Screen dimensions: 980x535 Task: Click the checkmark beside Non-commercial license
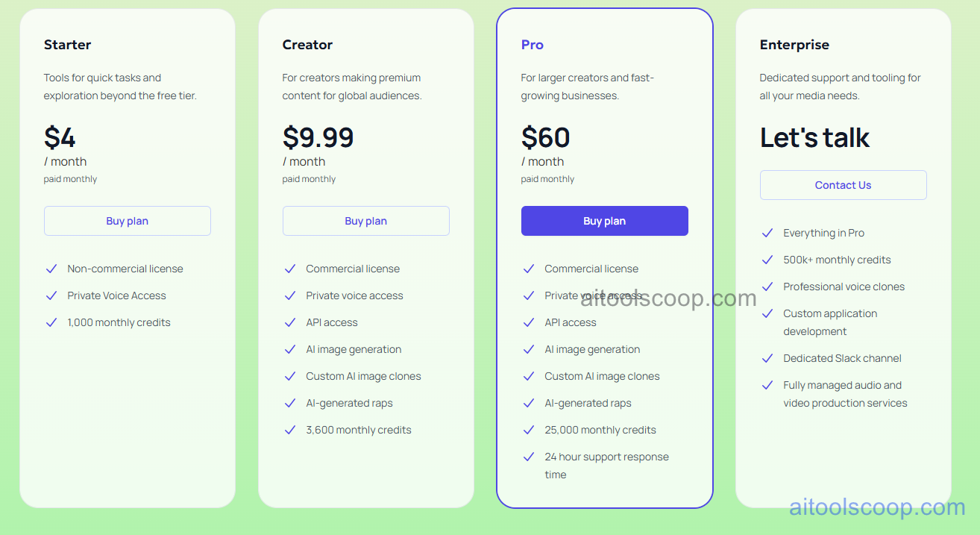coord(51,269)
